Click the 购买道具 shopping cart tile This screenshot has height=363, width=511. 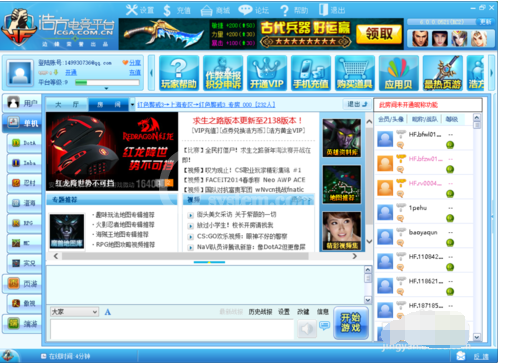355,73
